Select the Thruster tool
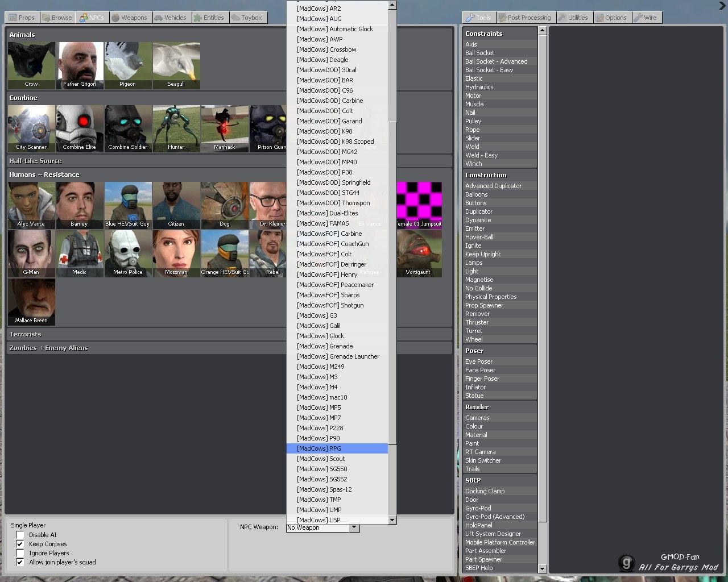Viewport: 728px width, 582px height. (x=500, y=322)
